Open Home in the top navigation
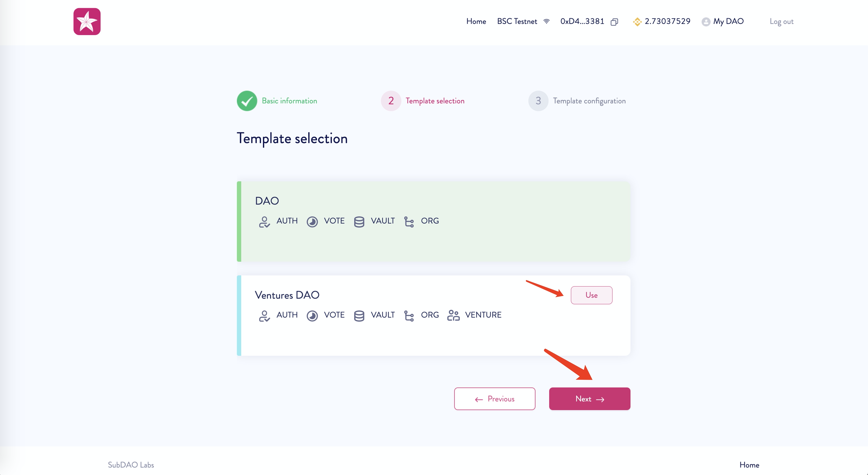Image resolution: width=868 pixels, height=475 pixels. pos(476,21)
